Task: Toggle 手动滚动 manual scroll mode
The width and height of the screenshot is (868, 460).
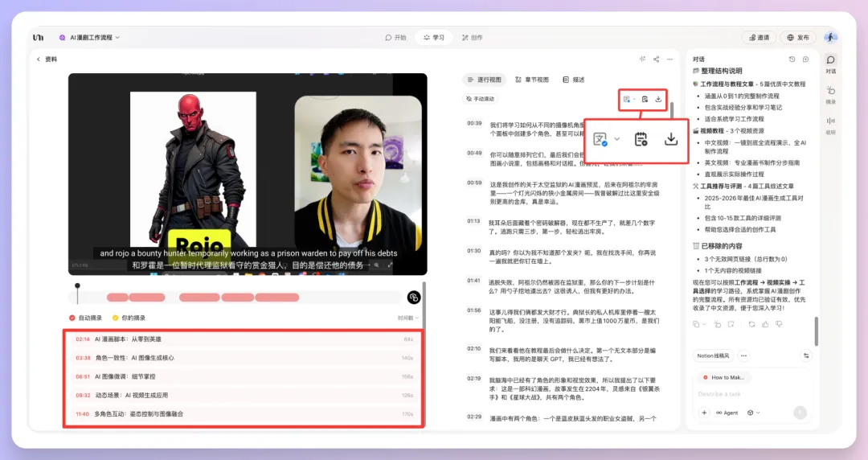Action: (481, 99)
